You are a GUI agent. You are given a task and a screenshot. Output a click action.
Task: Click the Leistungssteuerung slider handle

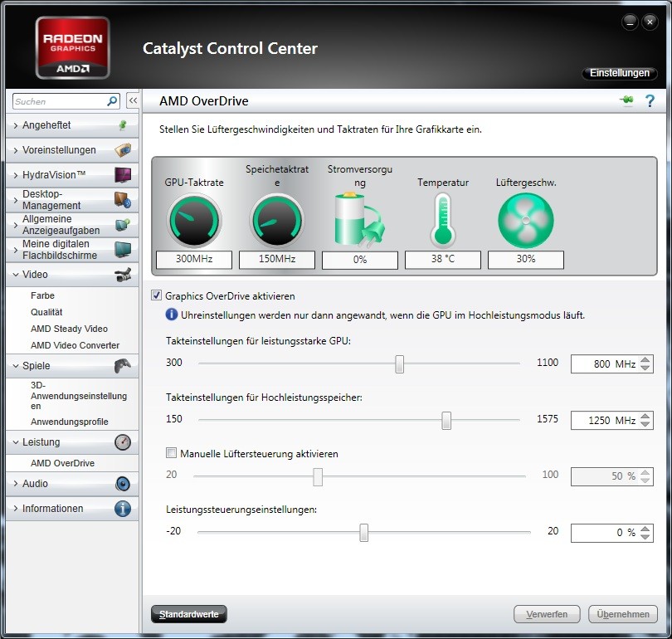click(x=364, y=532)
